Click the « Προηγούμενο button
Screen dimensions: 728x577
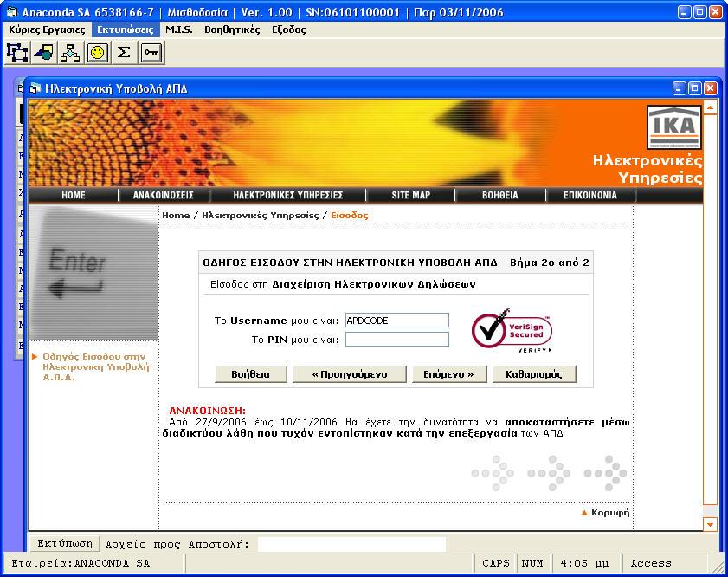[x=350, y=374]
